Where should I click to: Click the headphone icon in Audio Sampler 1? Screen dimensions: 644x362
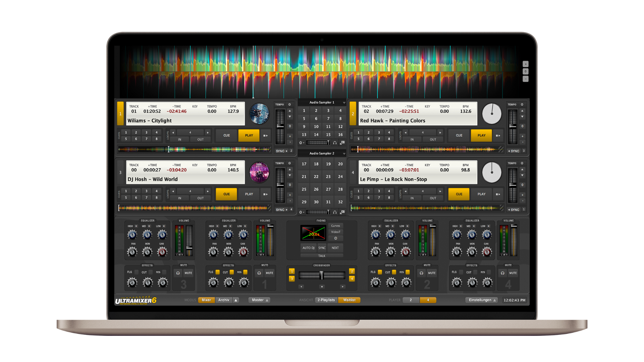coord(335,143)
